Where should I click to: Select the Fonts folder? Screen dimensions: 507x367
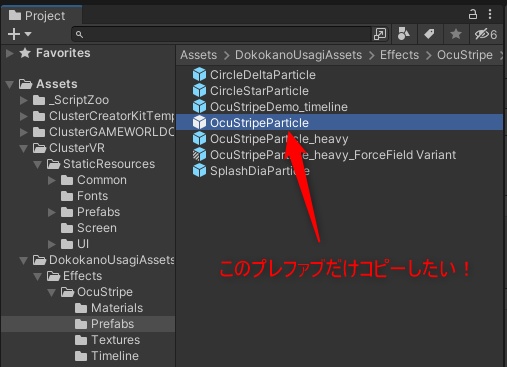(88, 196)
